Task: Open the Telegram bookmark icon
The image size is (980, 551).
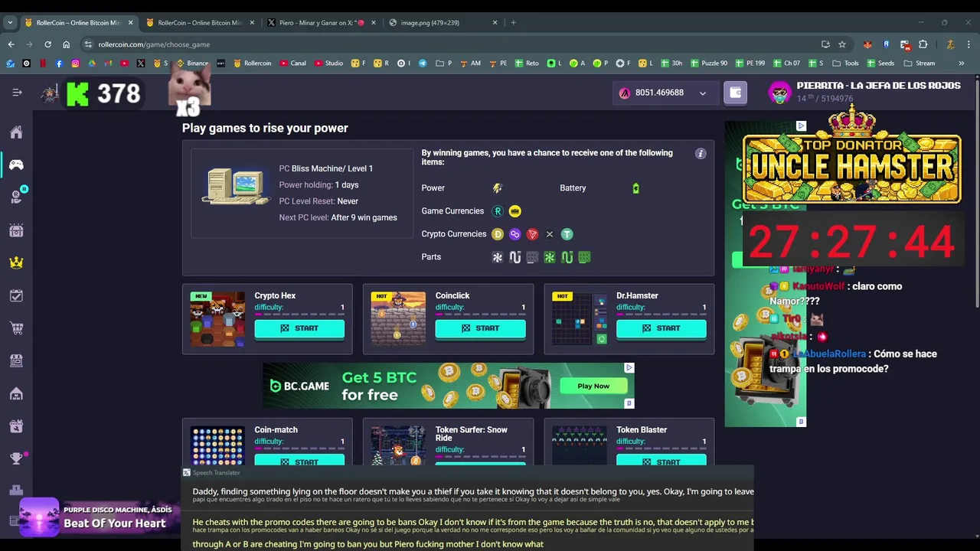Action: coord(423,64)
